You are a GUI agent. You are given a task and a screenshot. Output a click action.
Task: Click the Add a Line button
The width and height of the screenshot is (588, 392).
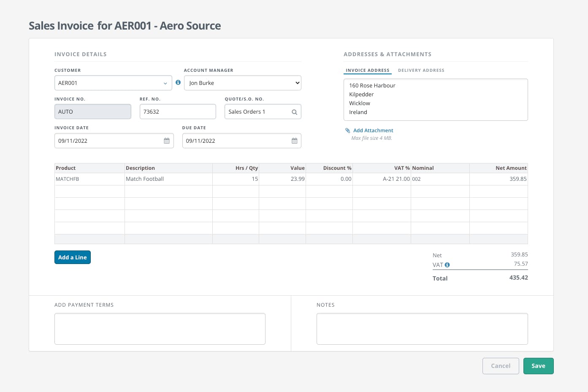coord(73,257)
